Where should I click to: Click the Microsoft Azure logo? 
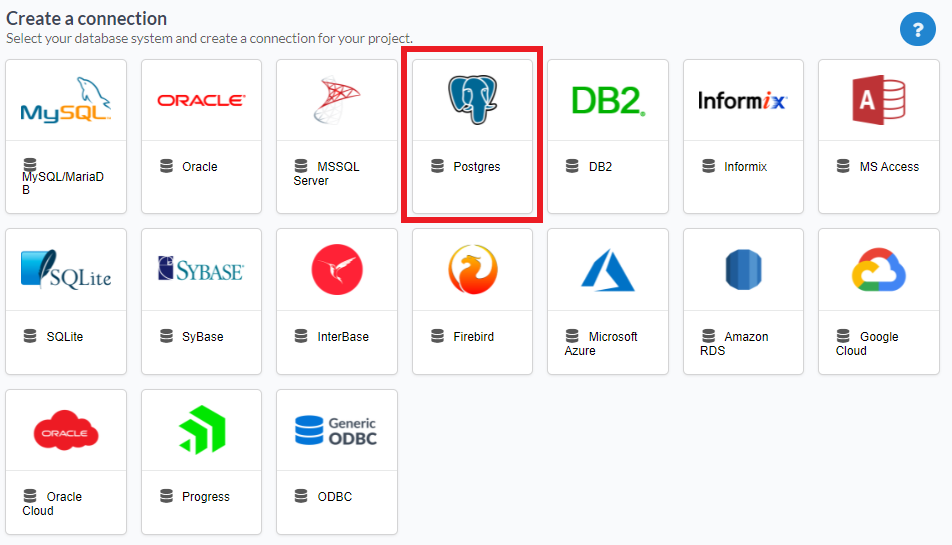607,270
